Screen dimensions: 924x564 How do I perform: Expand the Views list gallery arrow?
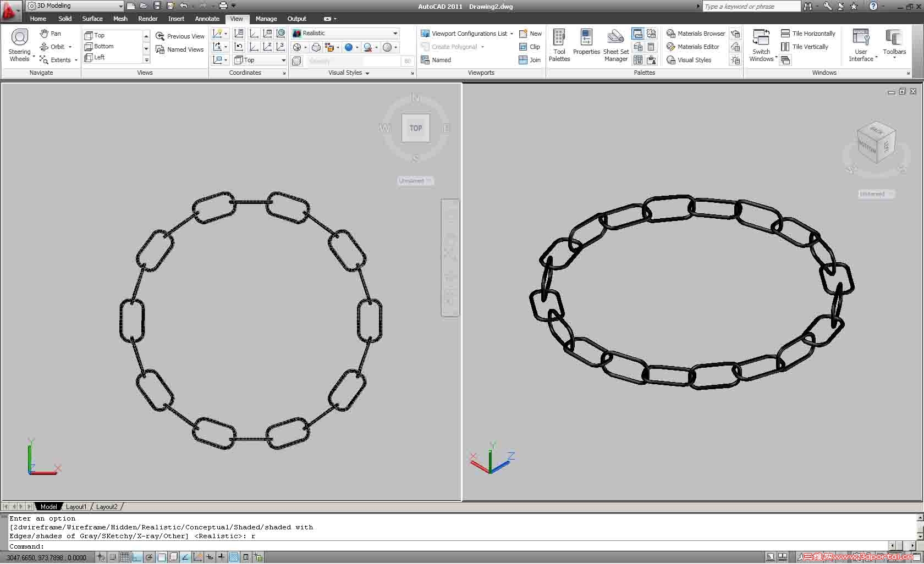(146, 59)
